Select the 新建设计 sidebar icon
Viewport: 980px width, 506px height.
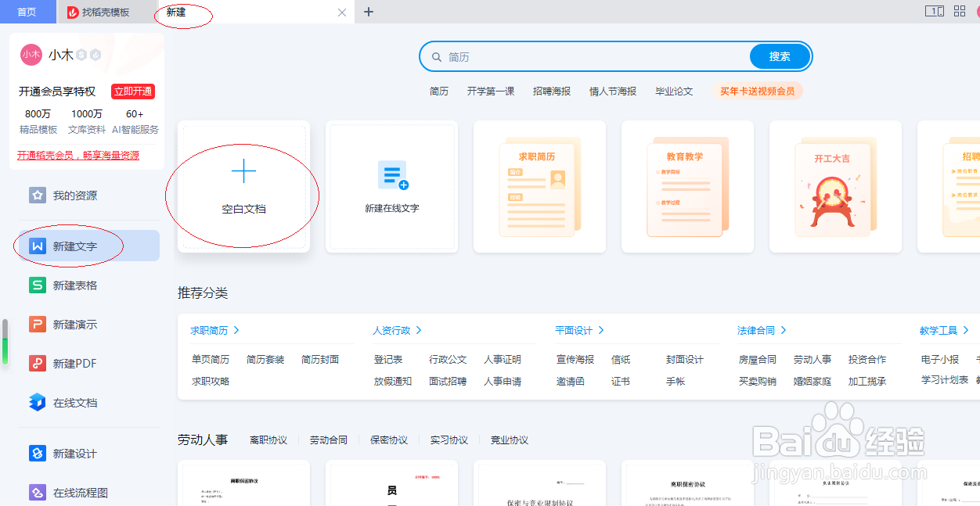37,454
